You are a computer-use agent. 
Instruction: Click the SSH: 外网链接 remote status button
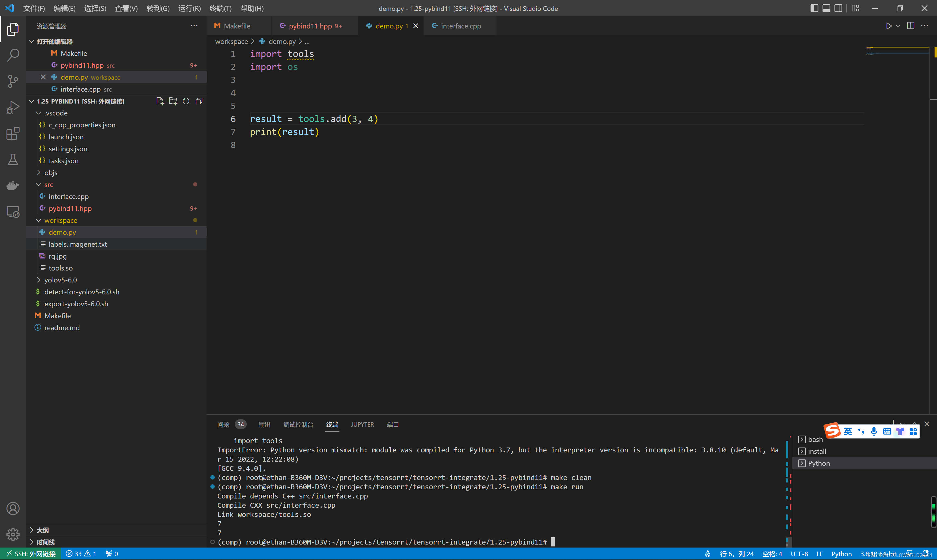coord(31,553)
